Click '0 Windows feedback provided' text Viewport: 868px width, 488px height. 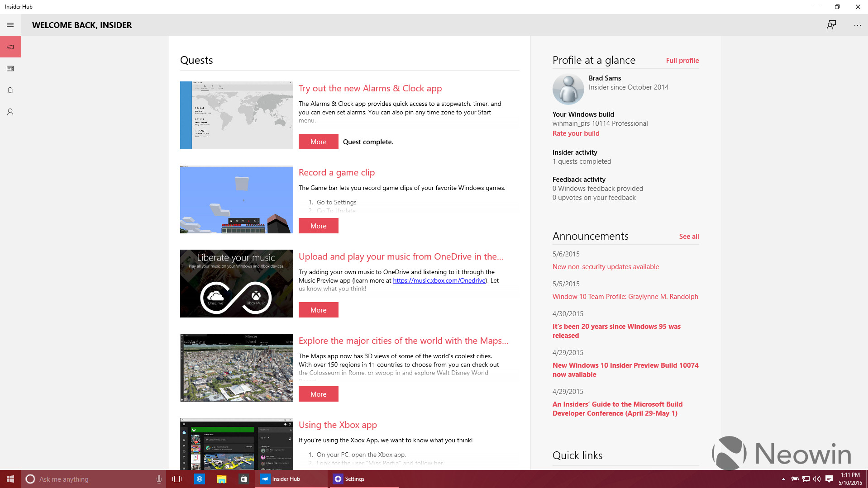click(598, 189)
